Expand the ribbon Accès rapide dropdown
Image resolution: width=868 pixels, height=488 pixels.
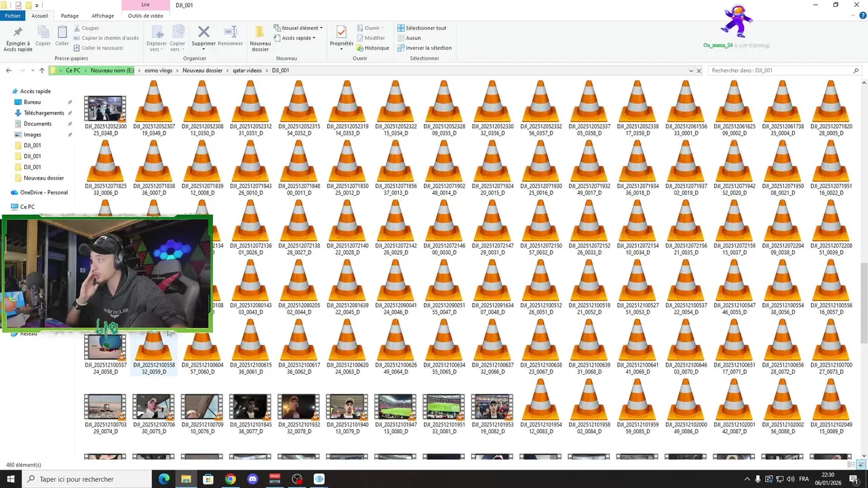click(296, 38)
